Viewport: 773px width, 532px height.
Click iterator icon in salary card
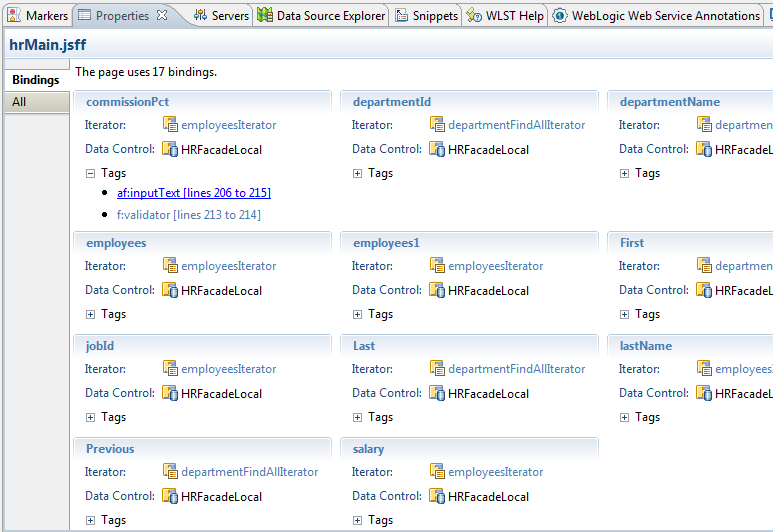(x=437, y=471)
